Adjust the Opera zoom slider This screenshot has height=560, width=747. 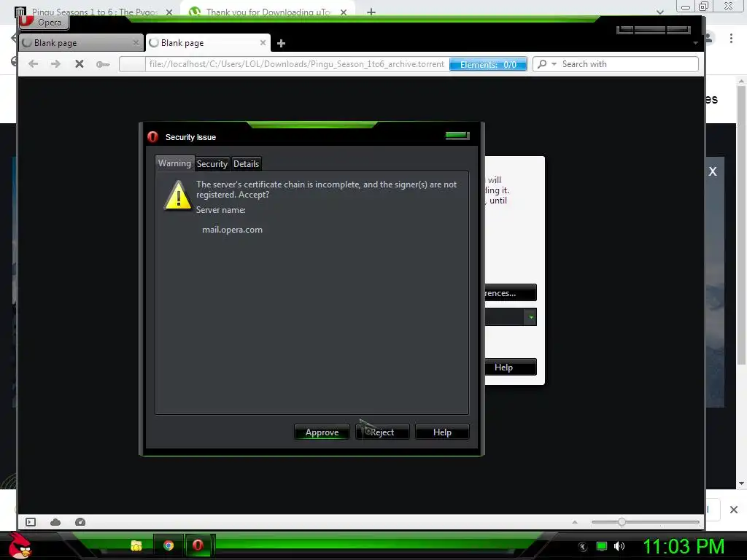[622, 522]
